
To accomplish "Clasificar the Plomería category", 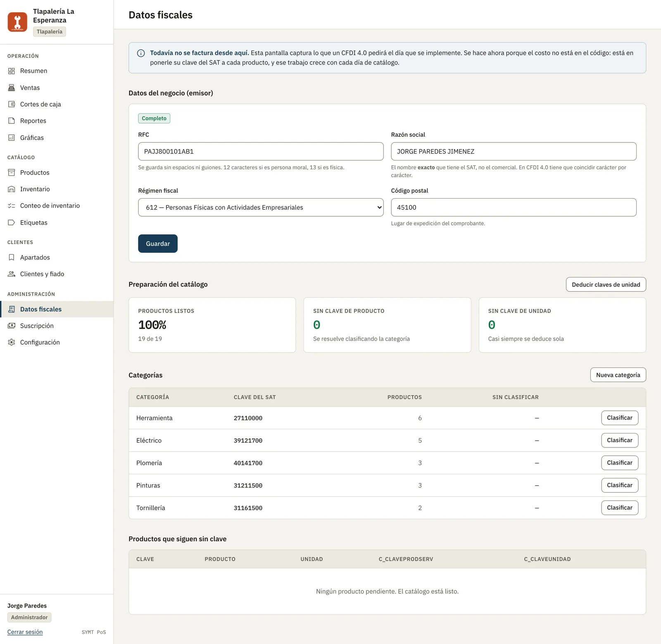I will coord(620,463).
